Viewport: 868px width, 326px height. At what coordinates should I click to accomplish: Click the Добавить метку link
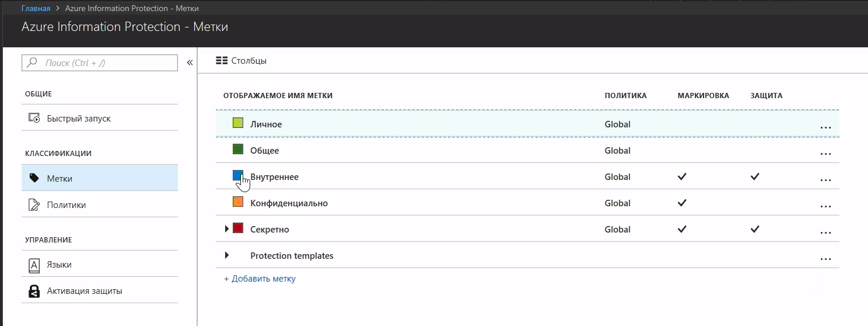pos(260,279)
